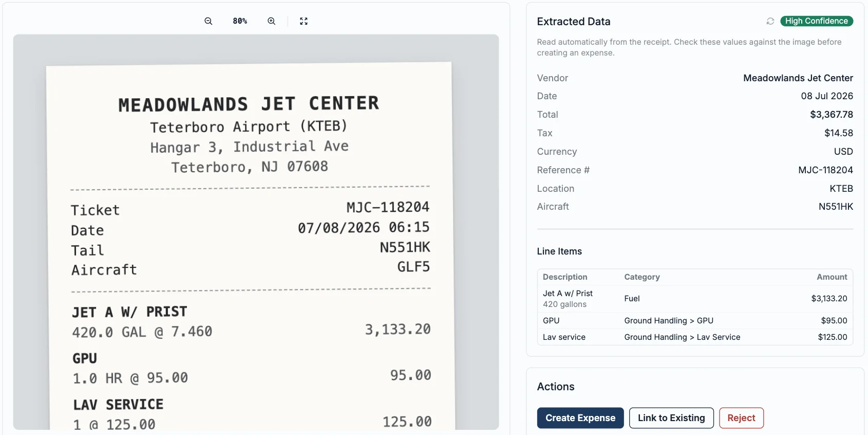
Task: Click the Extracted Data heading
Action: 574,22
